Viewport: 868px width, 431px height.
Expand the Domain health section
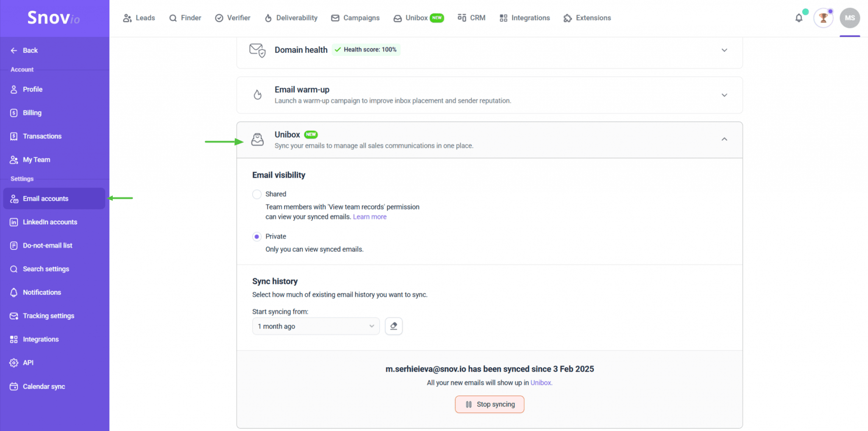(724, 50)
